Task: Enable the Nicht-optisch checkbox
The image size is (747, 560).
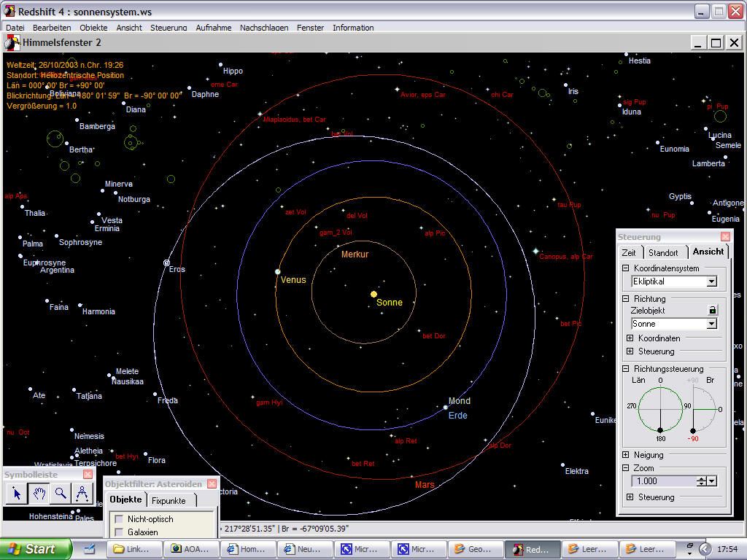Action: (118, 519)
